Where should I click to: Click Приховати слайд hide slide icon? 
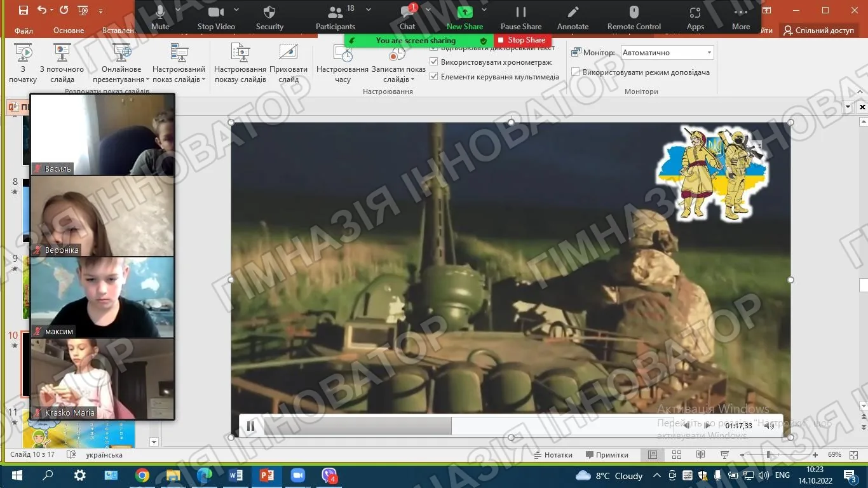288,52
